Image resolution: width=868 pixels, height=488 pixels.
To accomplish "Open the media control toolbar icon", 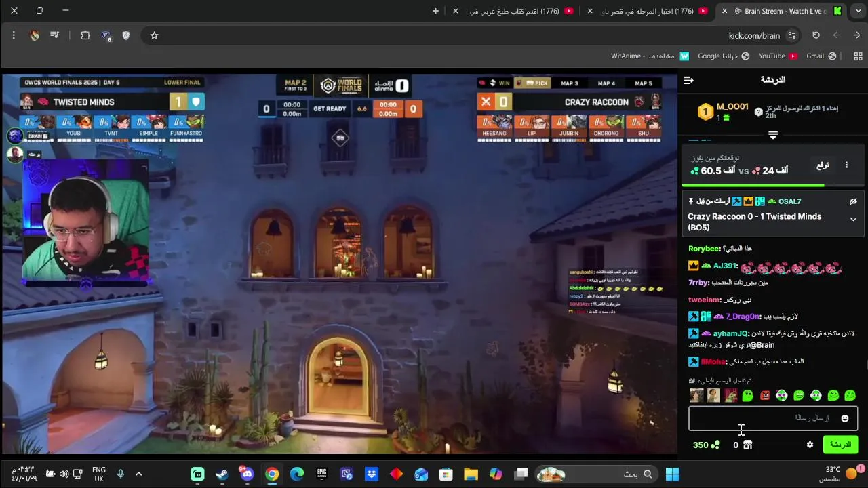I will 54,35.
